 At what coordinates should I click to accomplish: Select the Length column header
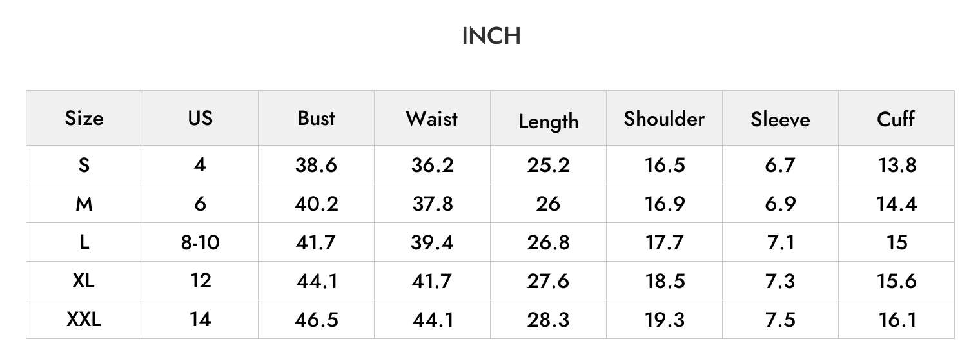coord(548,121)
